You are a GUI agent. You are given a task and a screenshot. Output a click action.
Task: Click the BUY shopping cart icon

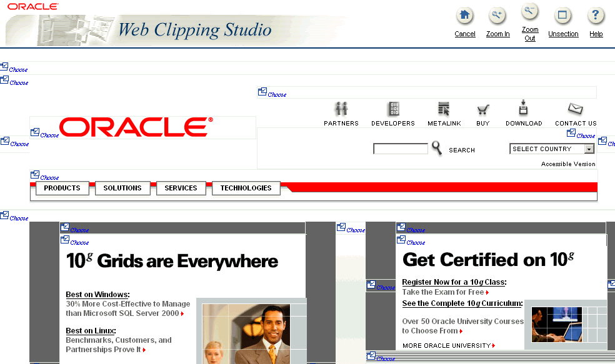[x=482, y=109]
